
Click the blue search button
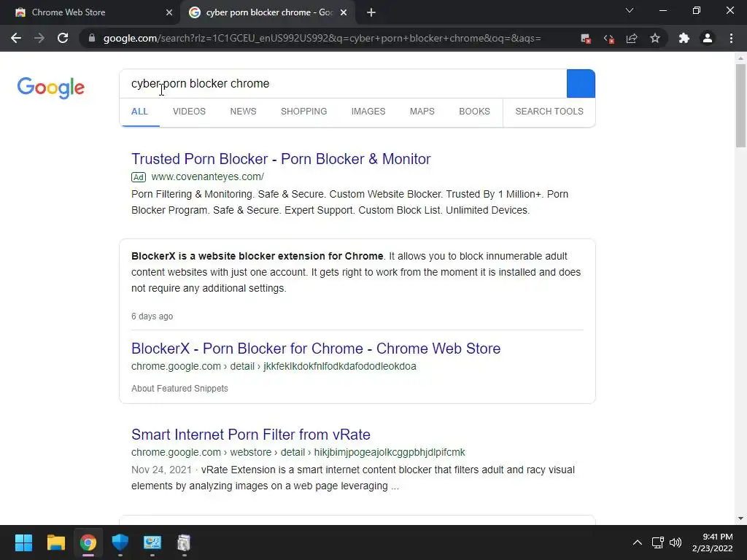pyautogui.click(x=581, y=83)
